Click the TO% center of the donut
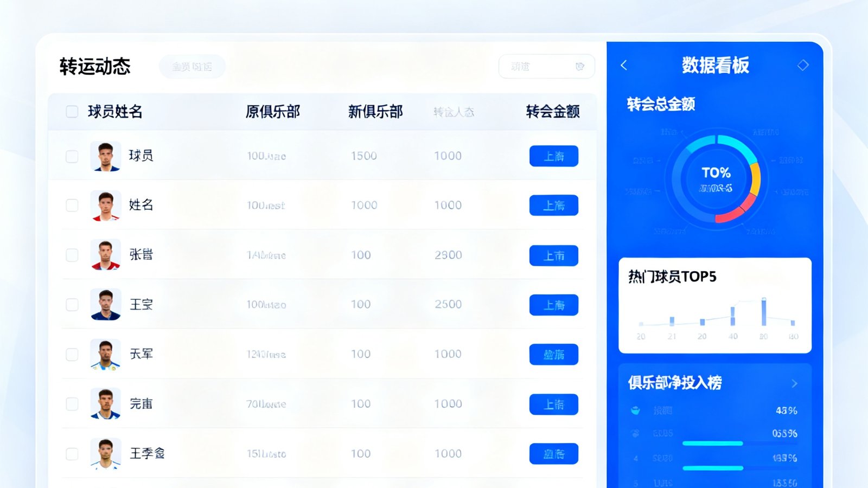The height and width of the screenshot is (488, 868). pyautogui.click(x=716, y=173)
